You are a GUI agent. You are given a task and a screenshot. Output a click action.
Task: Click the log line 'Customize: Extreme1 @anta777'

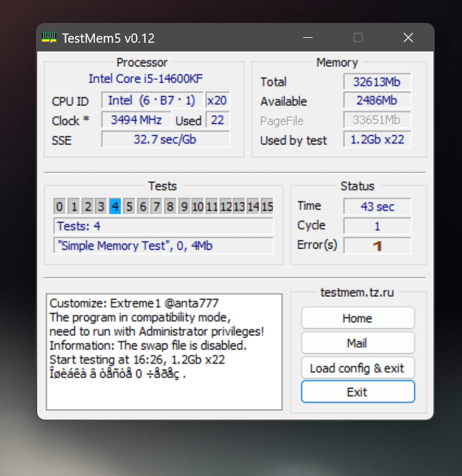(134, 303)
